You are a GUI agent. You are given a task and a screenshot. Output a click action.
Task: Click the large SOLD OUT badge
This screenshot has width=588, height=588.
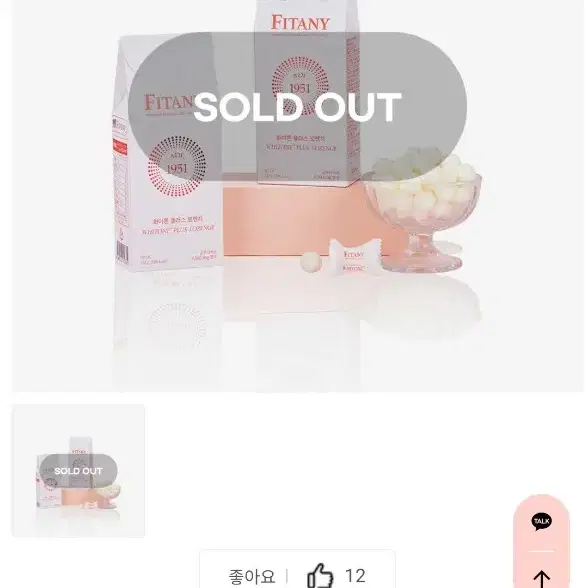pyautogui.click(x=297, y=107)
